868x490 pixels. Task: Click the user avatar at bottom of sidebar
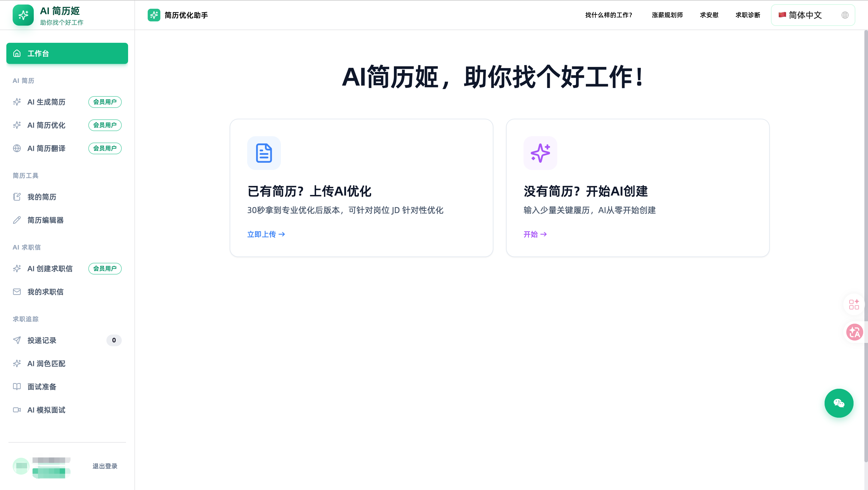(x=21, y=466)
